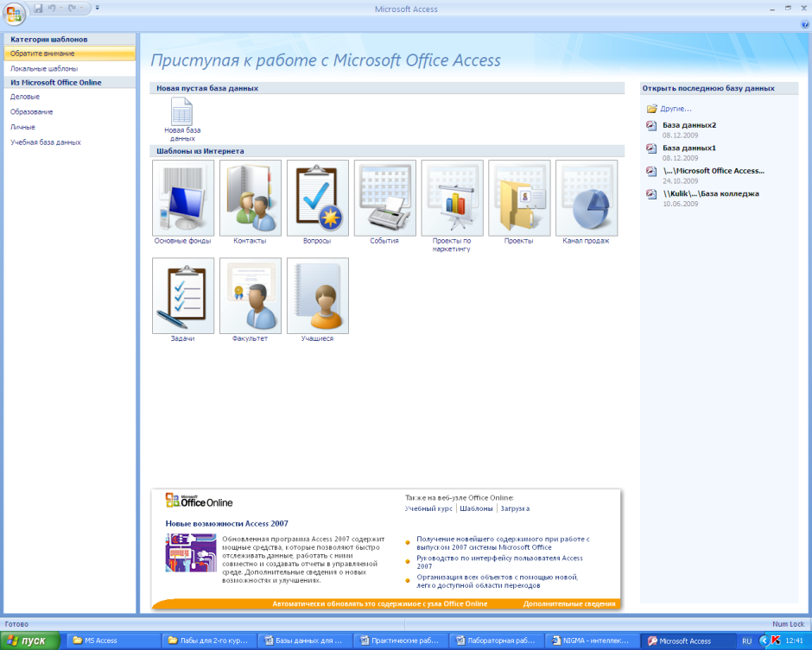Open the Учебный курс link

[x=428, y=508]
